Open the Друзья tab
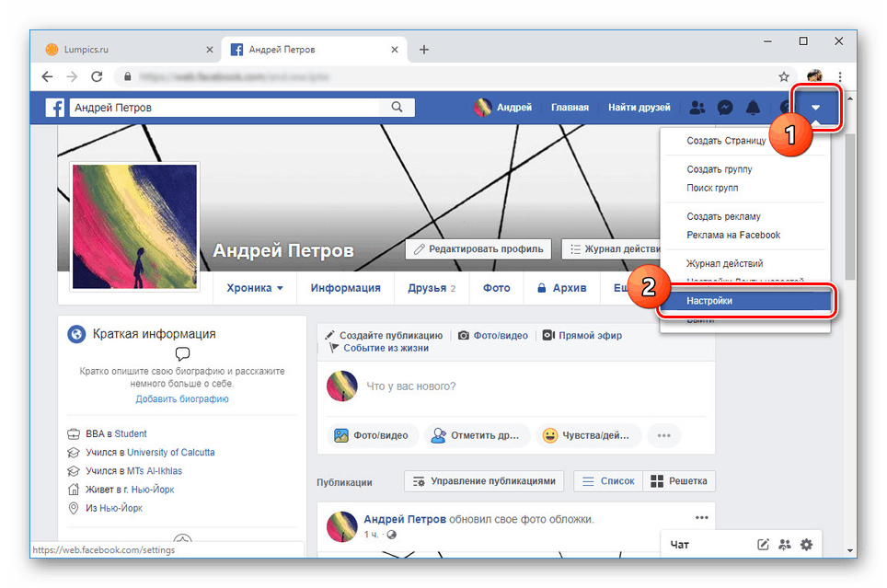This screenshot has height=588, width=887. (x=431, y=288)
